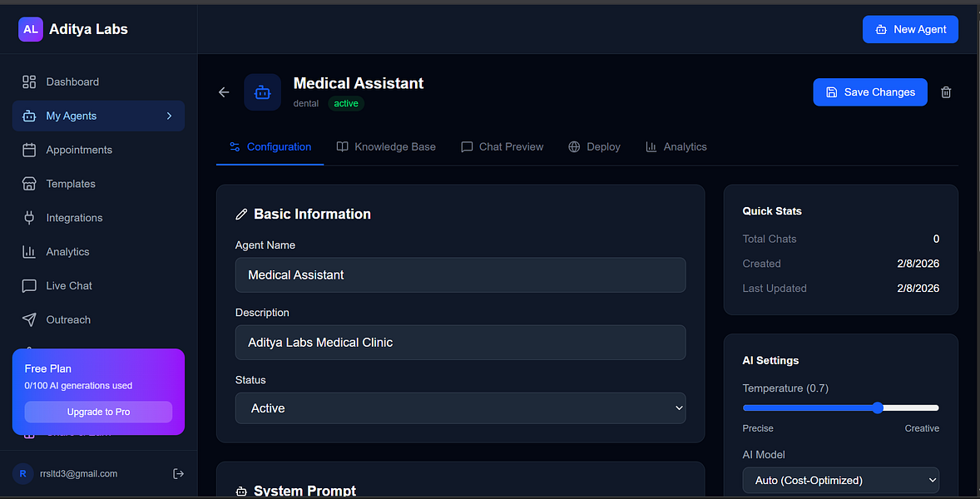Open Analytics in the sidebar

tap(98, 252)
